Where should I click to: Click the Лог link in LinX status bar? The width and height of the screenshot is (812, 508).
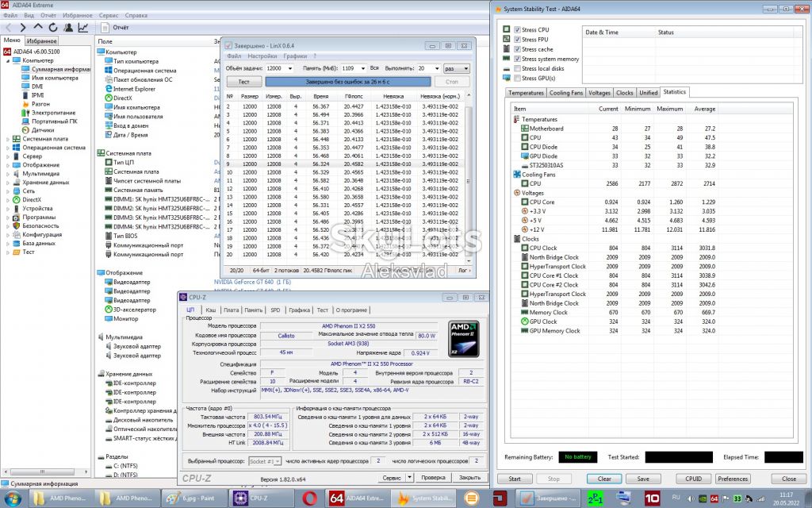point(464,271)
